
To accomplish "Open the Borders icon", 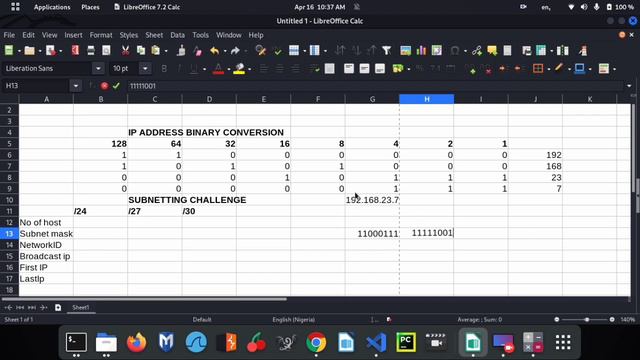I will point(538,69).
